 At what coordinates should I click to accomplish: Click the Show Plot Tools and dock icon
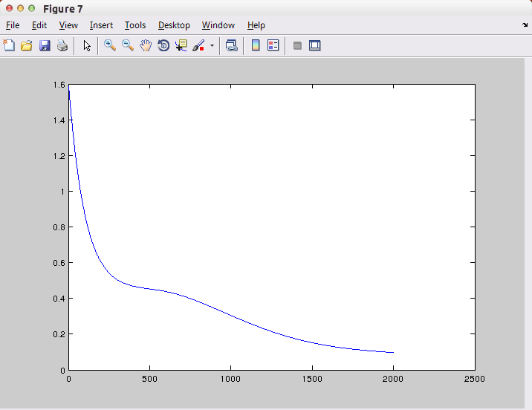(x=315, y=45)
